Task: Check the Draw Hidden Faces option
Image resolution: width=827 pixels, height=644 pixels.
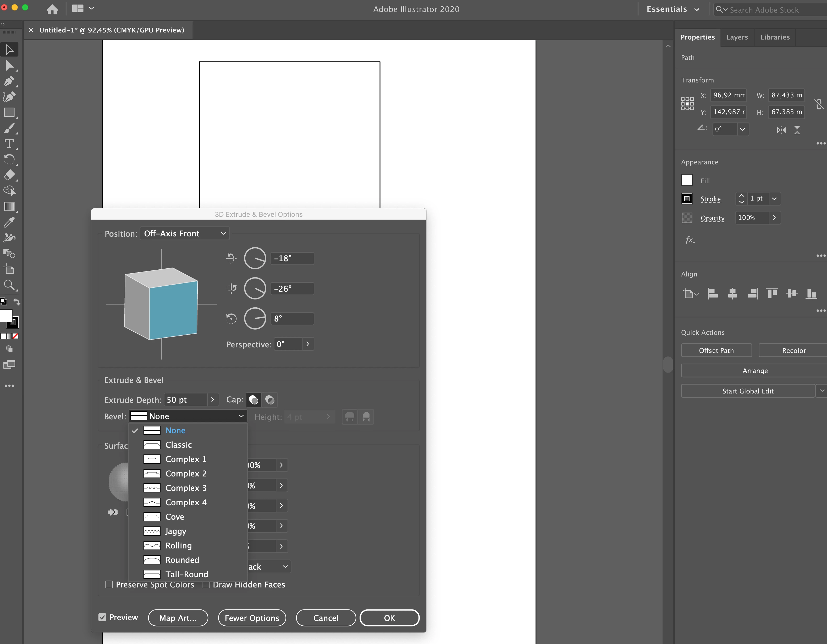Action: (206, 585)
